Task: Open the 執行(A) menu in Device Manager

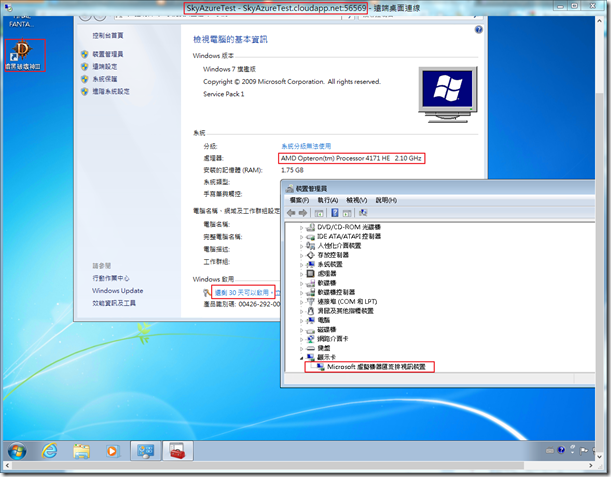Action: [328, 200]
